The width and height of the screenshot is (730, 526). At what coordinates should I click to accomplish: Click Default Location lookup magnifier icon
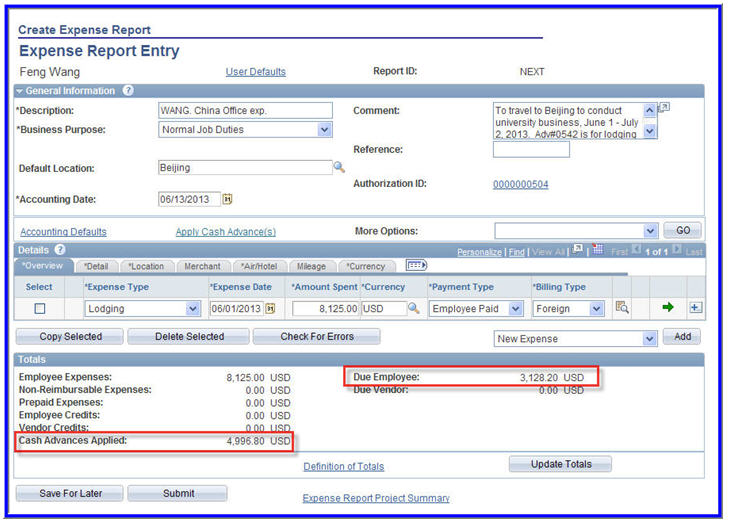(x=339, y=167)
